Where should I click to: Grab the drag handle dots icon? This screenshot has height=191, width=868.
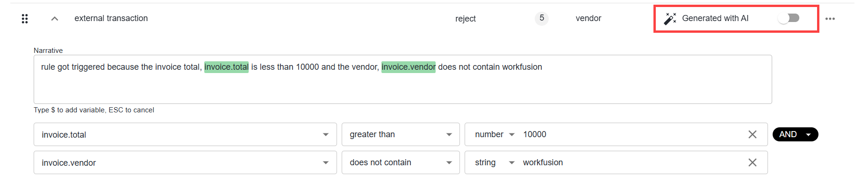click(25, 19)
